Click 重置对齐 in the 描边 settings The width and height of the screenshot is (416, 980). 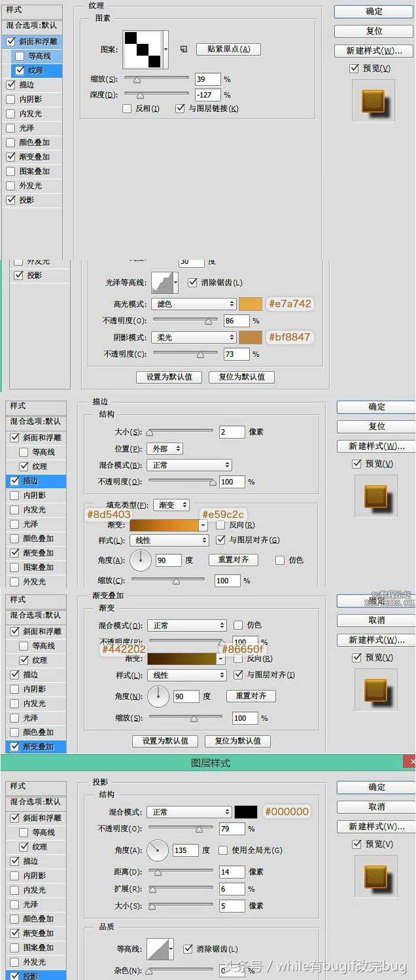(233, 560)
